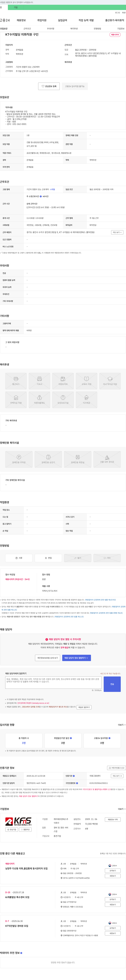Jump to the 복리후생 section tab
Screen dimensions: 126x980
[x=74, y=29]
